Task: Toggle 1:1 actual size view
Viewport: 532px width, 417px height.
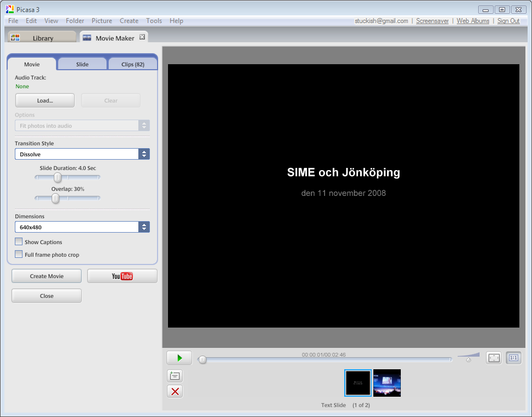Action: point(513,358)
